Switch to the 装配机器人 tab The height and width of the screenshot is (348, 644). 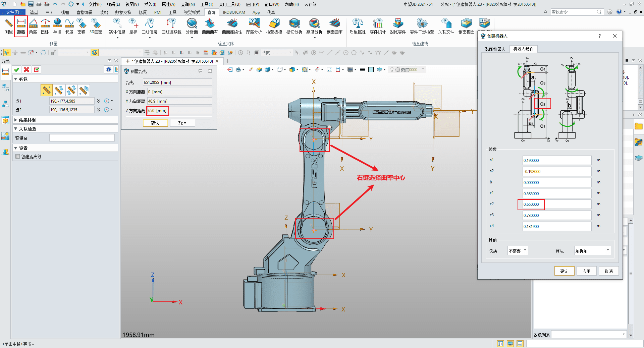point(495,49)
